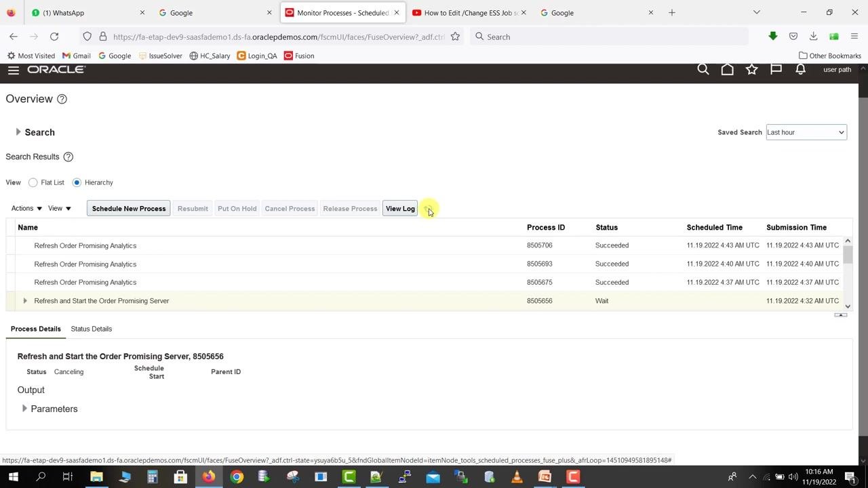Click the results table vertical scrollbar thumb

coord(848,255)
